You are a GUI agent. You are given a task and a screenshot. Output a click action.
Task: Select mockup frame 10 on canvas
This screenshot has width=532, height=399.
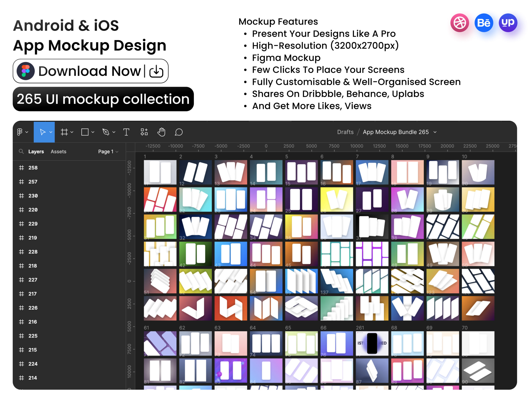(x=478, y=172)
